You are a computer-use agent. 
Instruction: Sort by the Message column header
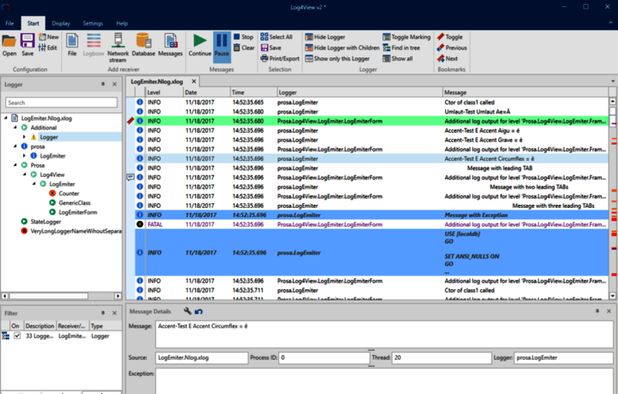[525, 92]
